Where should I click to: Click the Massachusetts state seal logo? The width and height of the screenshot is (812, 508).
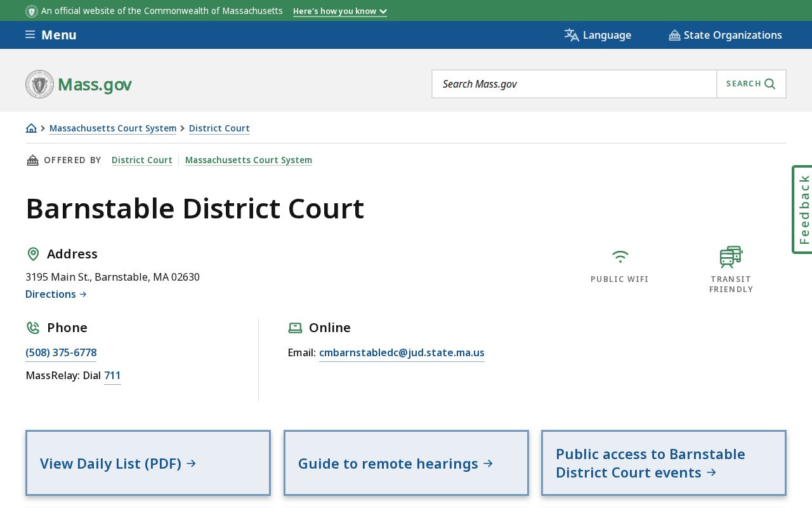click(39, 84)
